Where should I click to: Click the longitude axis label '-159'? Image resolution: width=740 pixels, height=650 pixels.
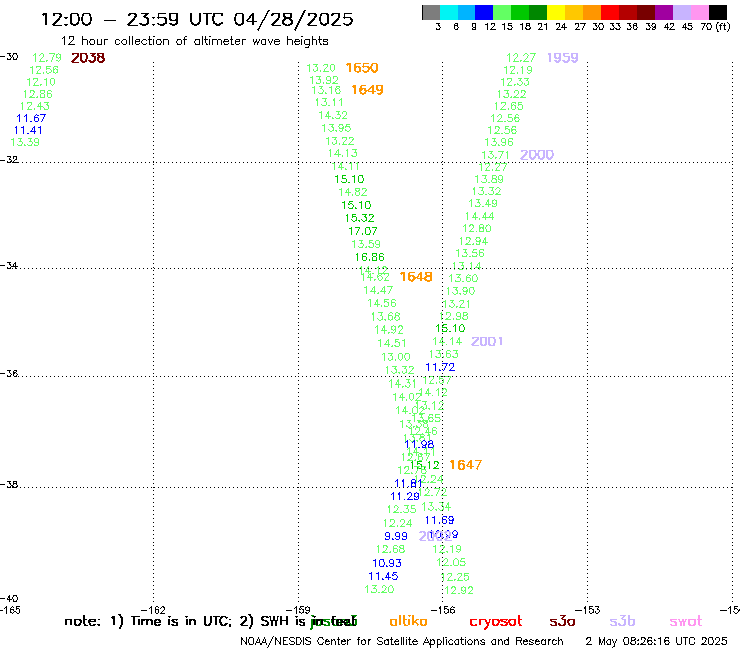298,610
